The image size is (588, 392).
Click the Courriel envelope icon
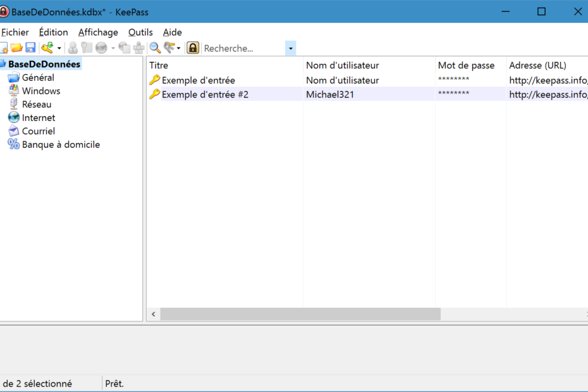tap(13, 131)
